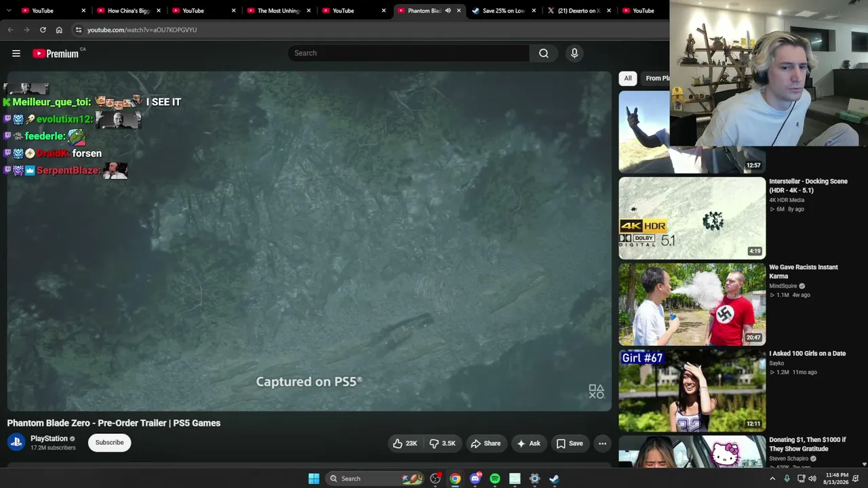Open Discord from the taskbar
868x488 pixels.
pyautogui.click(x=475, y=479)
